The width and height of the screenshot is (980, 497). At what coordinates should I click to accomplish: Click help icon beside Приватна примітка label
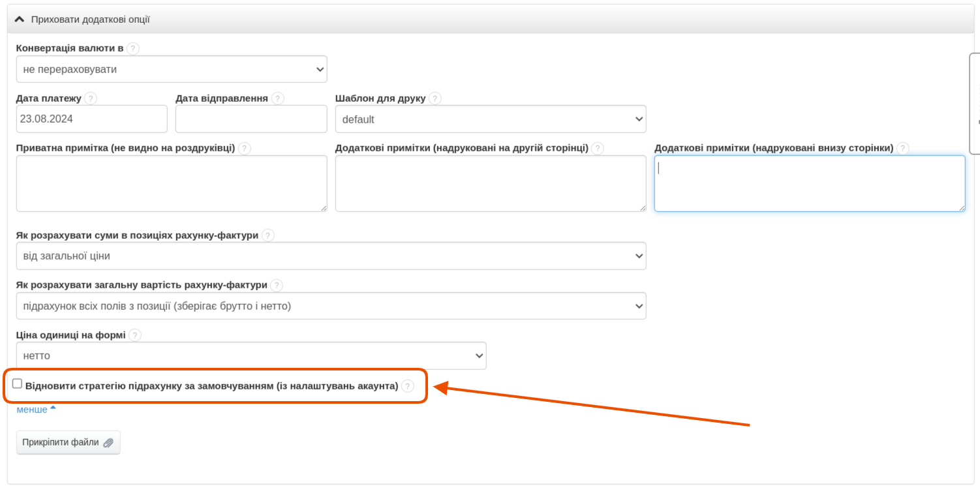(245, 149)
